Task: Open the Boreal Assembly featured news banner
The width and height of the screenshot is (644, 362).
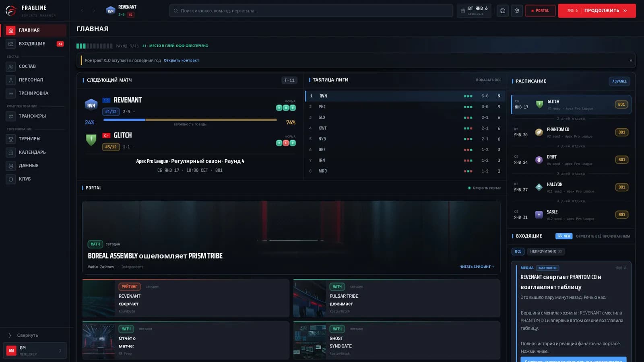Action: pos(291,238)
